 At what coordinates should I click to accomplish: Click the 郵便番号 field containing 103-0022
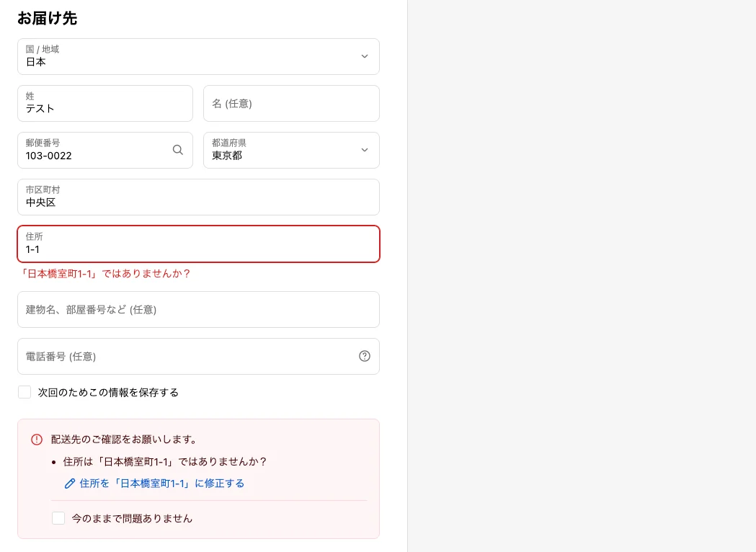pyautogui.click(x=94, y=156)
